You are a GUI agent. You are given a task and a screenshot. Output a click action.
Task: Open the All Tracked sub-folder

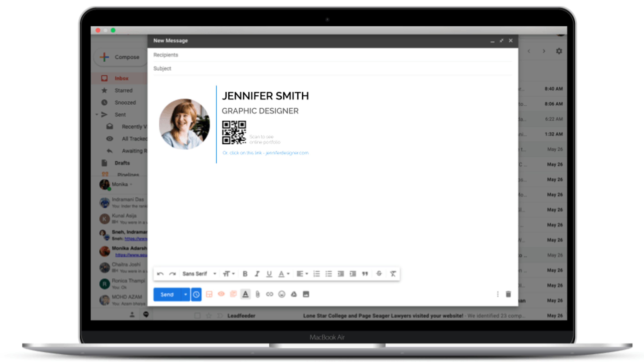click(126, 139)
